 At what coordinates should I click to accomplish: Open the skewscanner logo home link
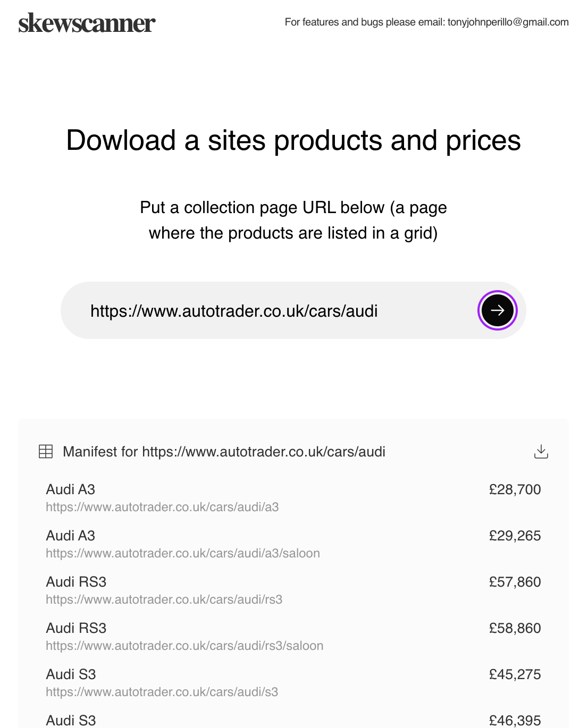click(x=87, y=23)
